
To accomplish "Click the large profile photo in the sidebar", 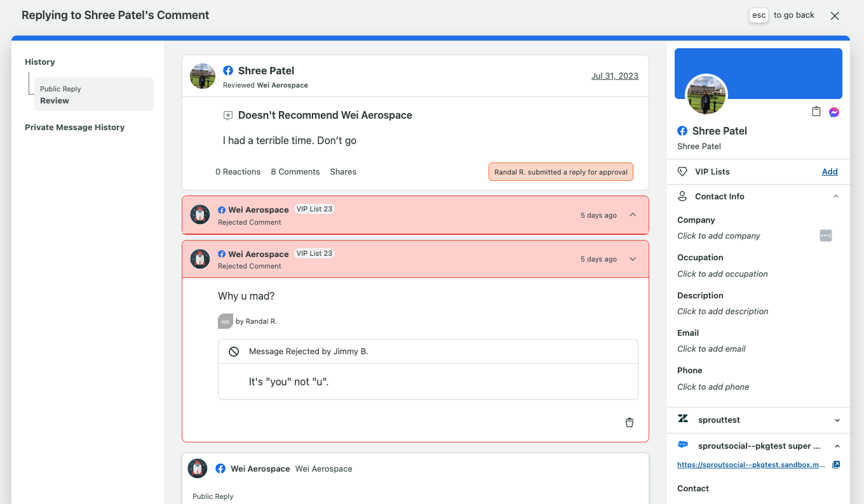I will pos(706,95).
